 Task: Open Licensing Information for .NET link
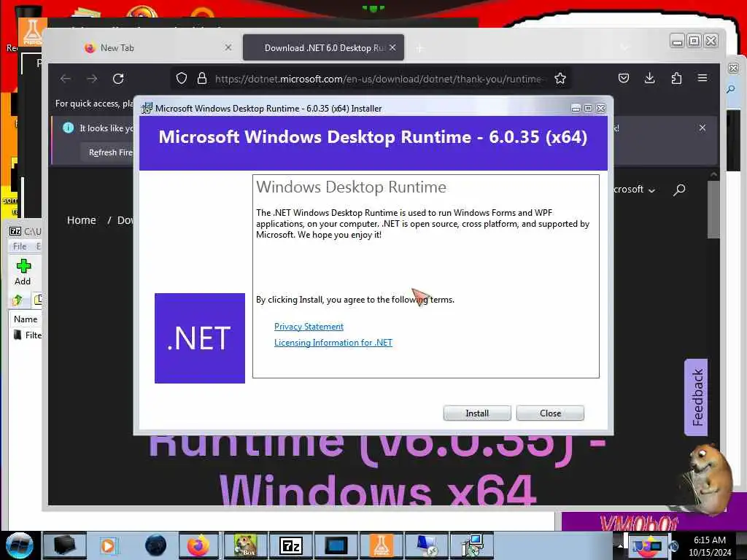(333, 343)
